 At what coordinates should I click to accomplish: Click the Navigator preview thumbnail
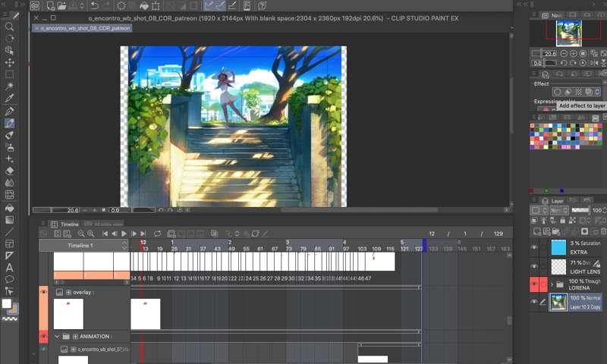[x=568, y=33]
